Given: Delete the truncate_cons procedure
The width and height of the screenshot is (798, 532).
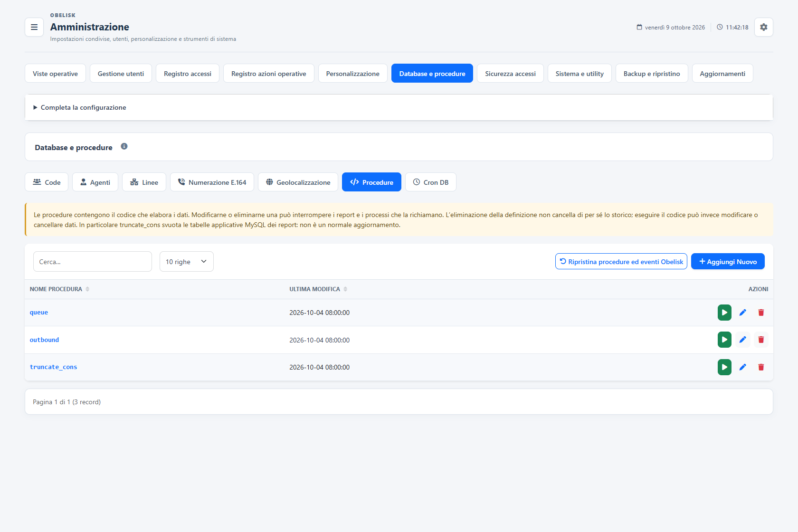Looking at the screenshot, I should click(x=761, y=367).
